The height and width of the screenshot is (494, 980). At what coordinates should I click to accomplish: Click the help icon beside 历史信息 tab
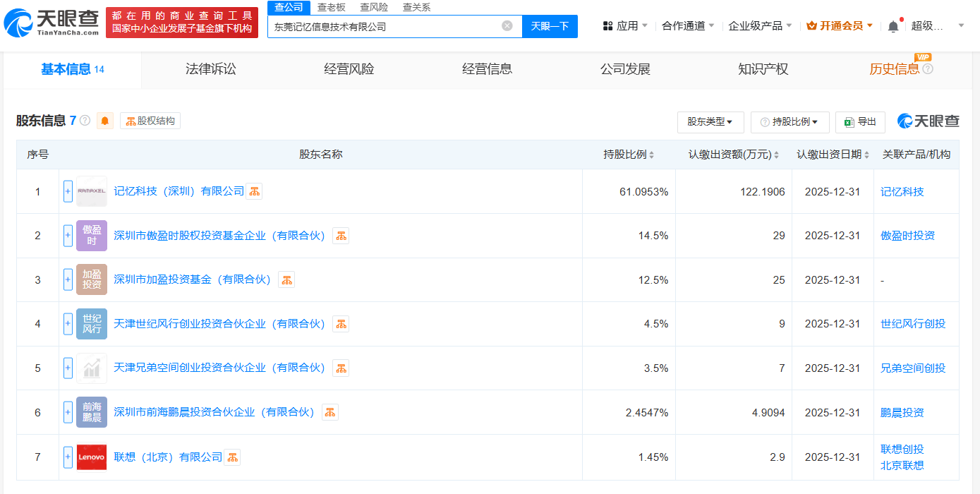928,69
